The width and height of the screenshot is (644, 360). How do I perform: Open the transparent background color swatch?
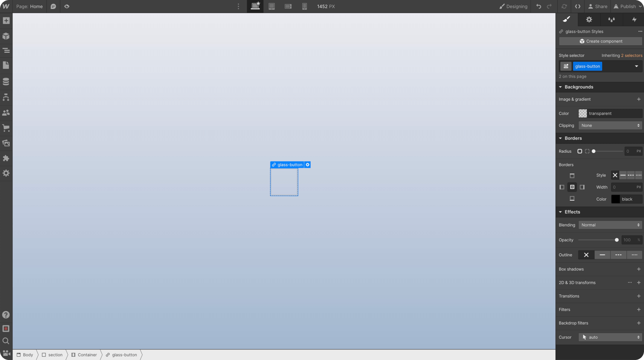click(x=583, y=113)
